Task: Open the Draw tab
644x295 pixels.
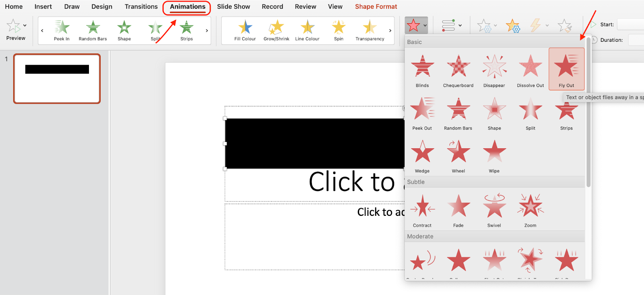Action: 72,6
